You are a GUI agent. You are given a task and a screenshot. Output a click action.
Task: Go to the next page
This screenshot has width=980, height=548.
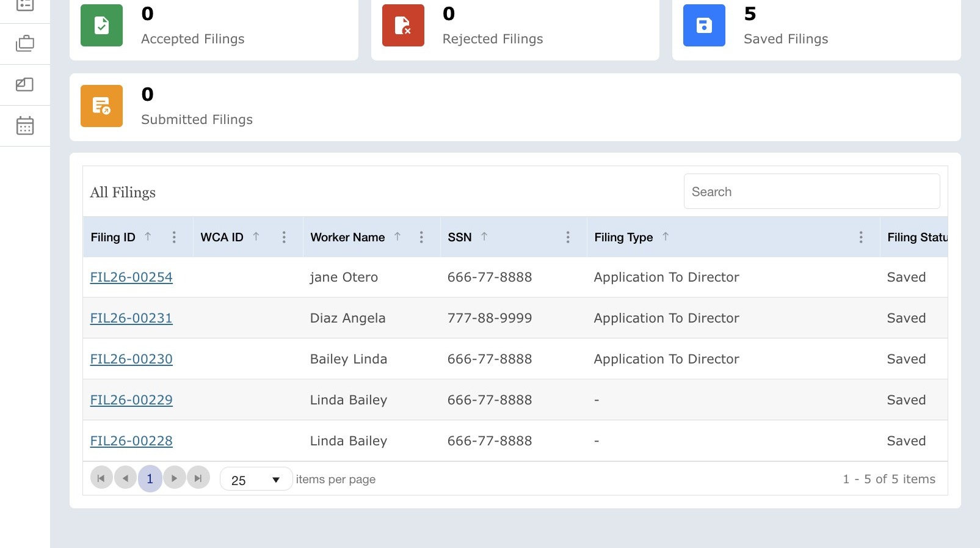pyautogui.click(x=174, y=478)
